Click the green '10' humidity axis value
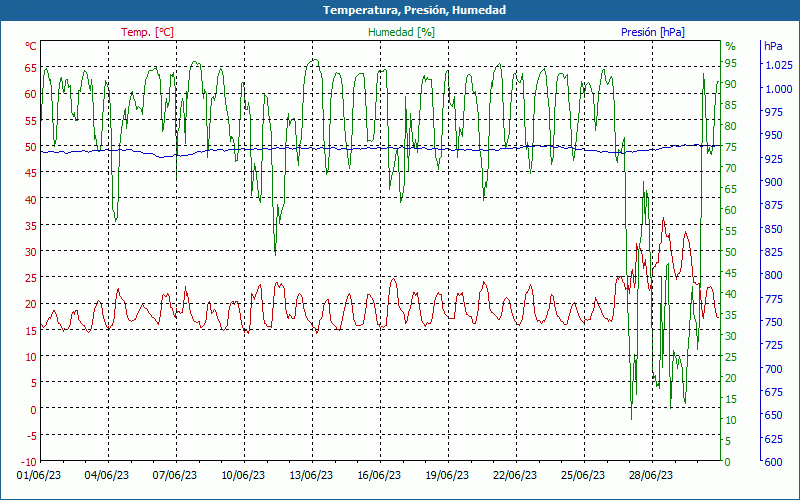 click(x=731, y=420)
